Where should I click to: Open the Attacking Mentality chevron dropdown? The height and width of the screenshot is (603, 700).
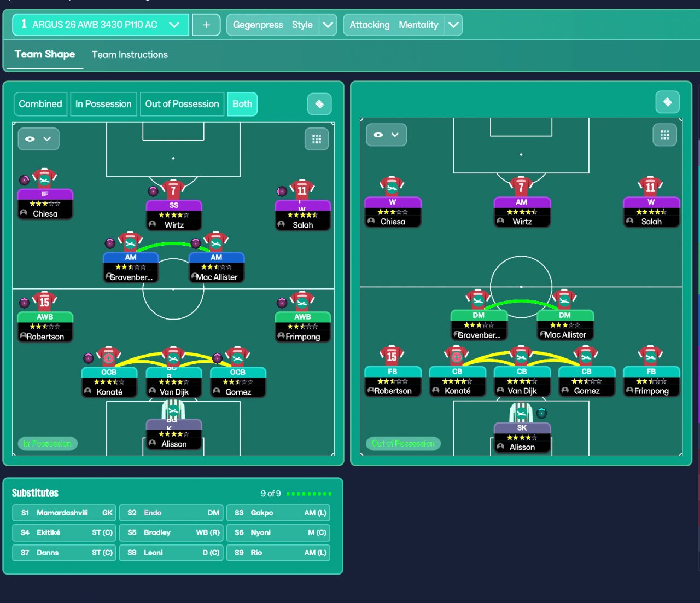click(x=453, y=25)
